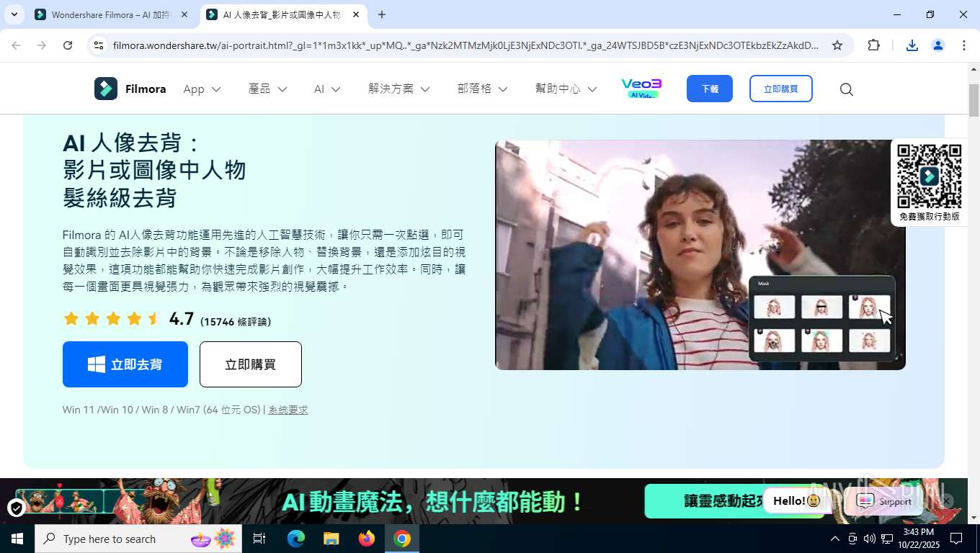Expand the 部落格 menu

(482, 89)
